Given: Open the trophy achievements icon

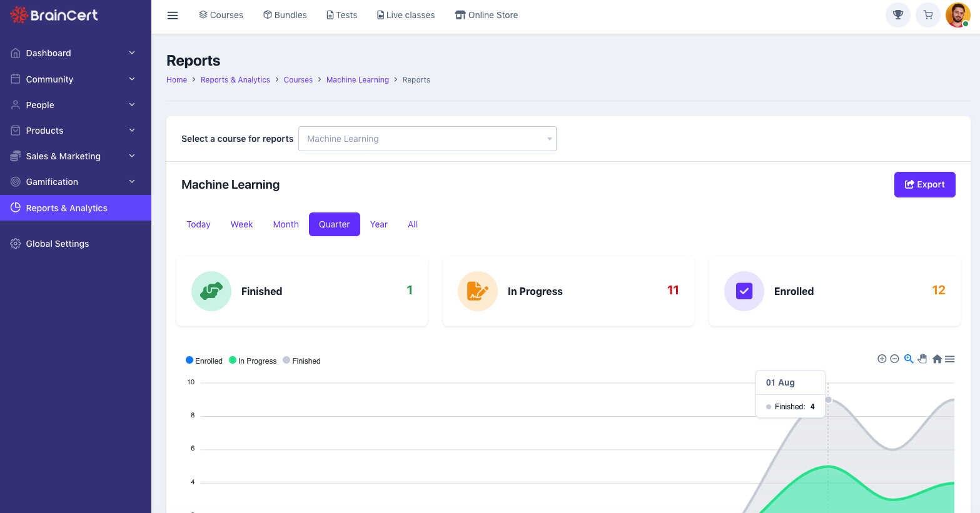Looking at the screenshot, I should click(x=898, y=15).
